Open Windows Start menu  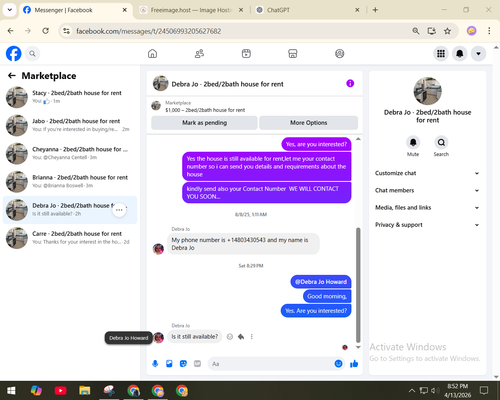[11, 390]
